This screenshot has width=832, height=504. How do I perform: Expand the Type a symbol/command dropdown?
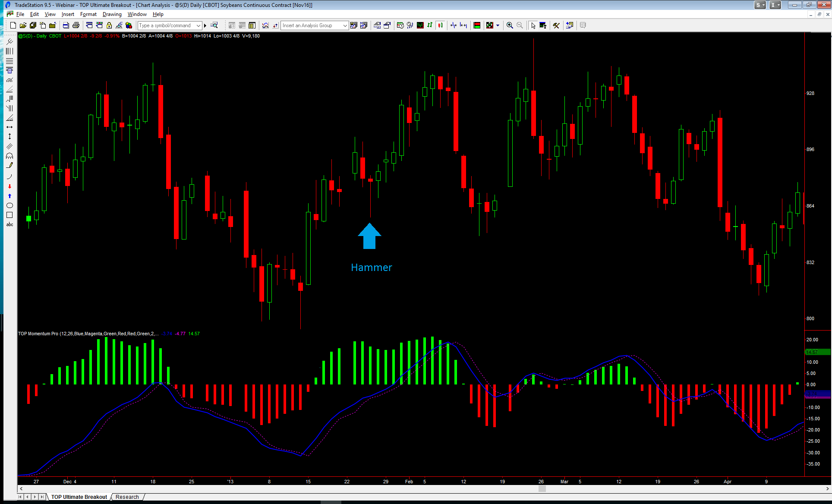pos(199,25)
